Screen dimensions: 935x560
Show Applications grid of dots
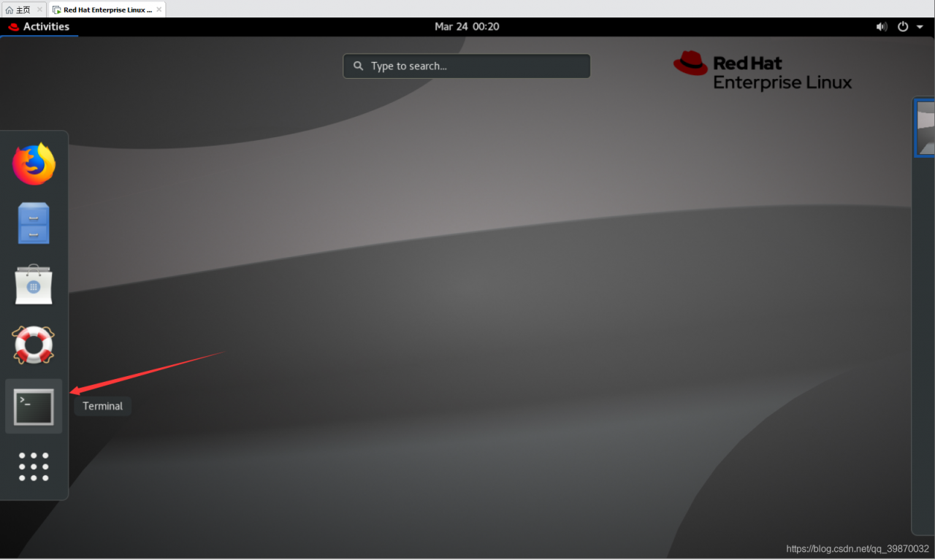[34, 467]
